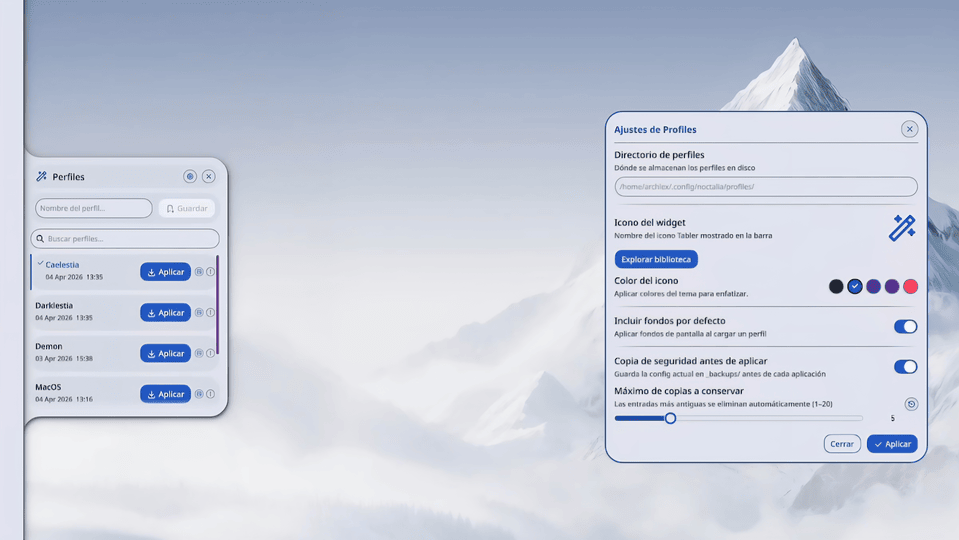This screenshot has height=540, width=959.
Task: Click the profiles directory path field
Action: point(766,187)
